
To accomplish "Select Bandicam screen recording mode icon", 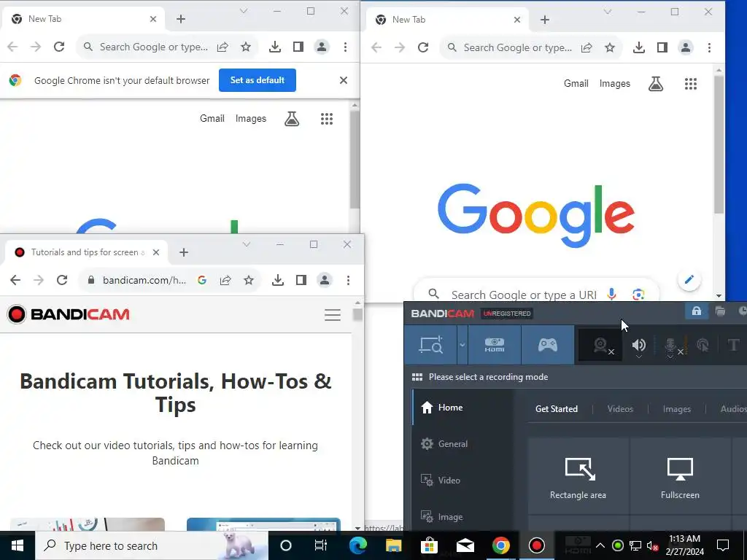I will (x=430, y=345).
